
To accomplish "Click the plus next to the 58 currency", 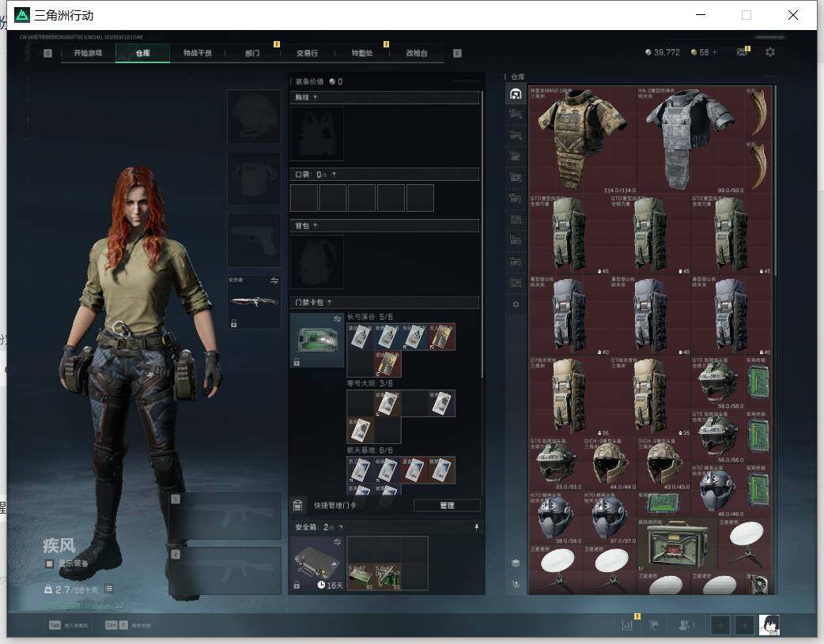I will pos(714,52).
